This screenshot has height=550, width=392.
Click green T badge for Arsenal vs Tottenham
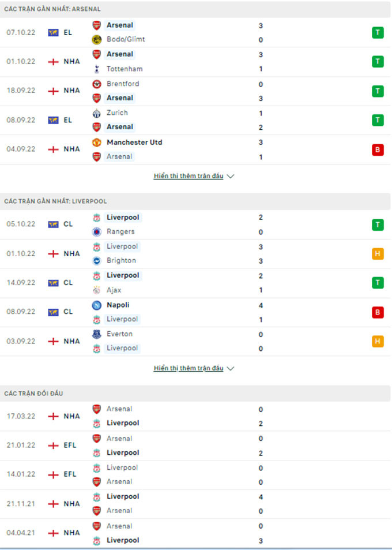point(378,62)
